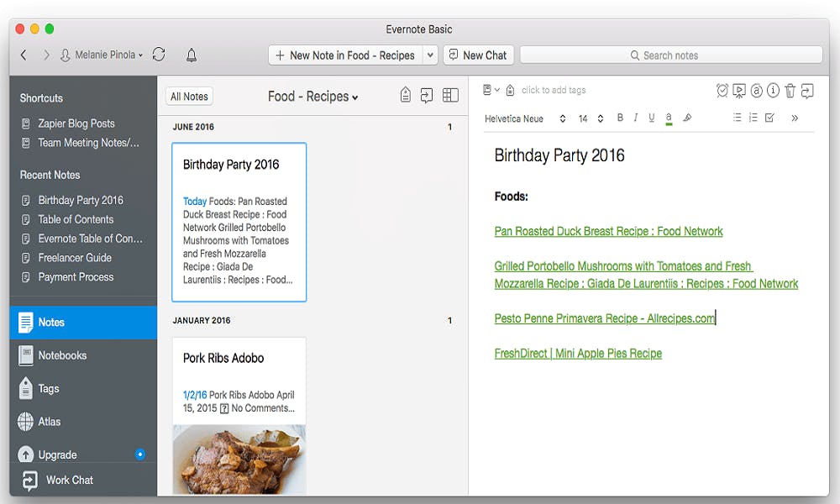Toggle underline formatting
840x504 pixels.
pyautogui.click(x=652, y=118)
